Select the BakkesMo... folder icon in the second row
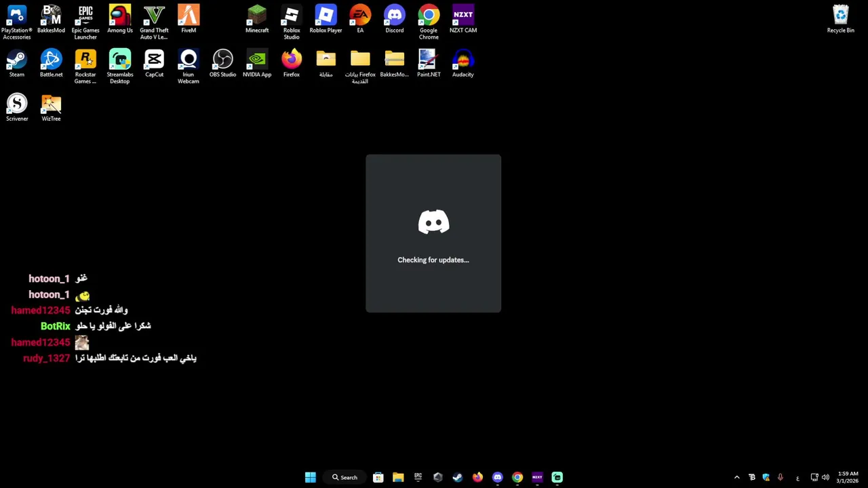868x488 pixels. click(394, 63)
